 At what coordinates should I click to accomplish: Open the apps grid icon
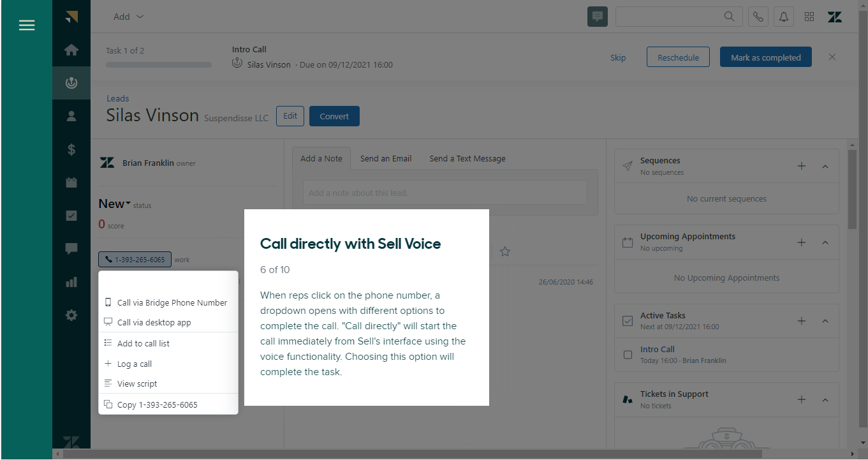(809, 17)
